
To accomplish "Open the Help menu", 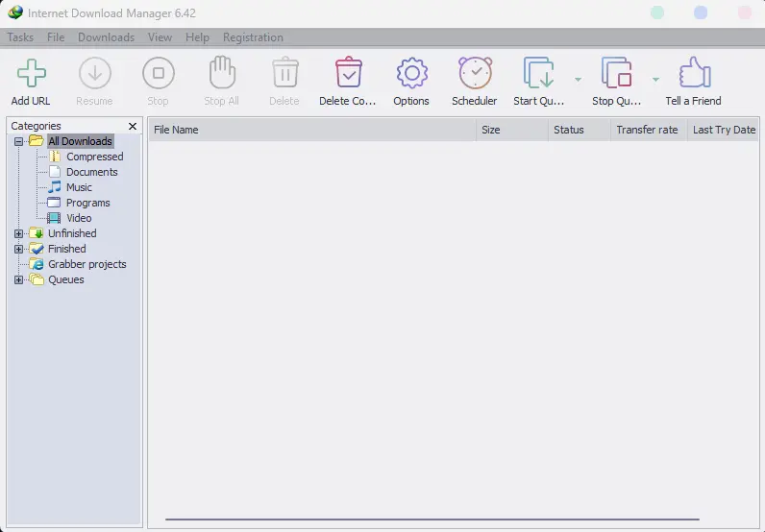I will click(197, 37).
